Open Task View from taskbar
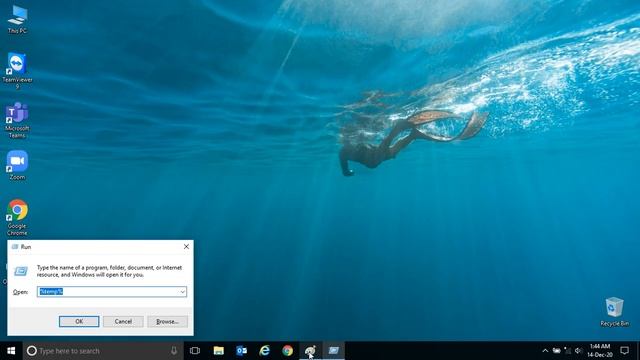This screenshot has height=360, width=640. [195, 351]
